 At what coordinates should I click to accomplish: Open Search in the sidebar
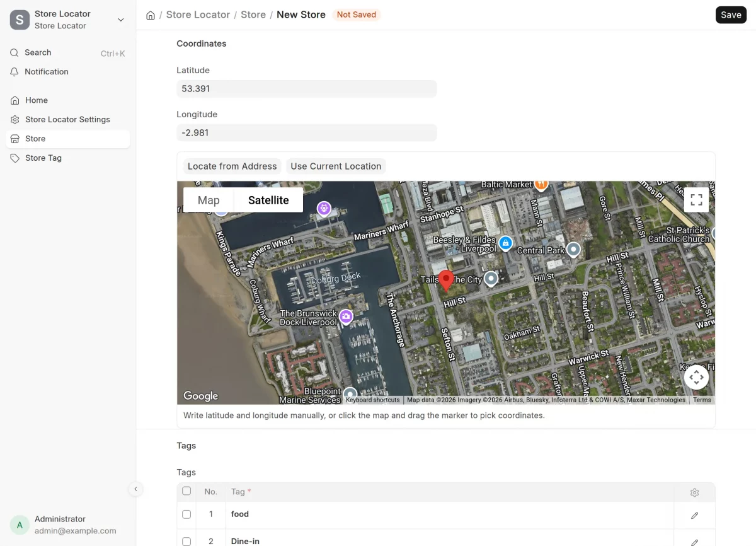click(x=67, y=53)
